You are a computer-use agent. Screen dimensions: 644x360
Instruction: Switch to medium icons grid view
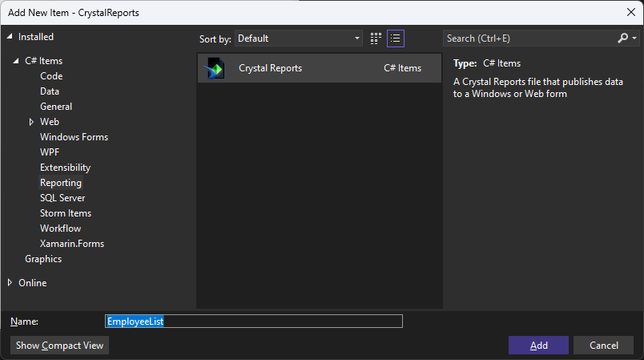pos(376,38)
